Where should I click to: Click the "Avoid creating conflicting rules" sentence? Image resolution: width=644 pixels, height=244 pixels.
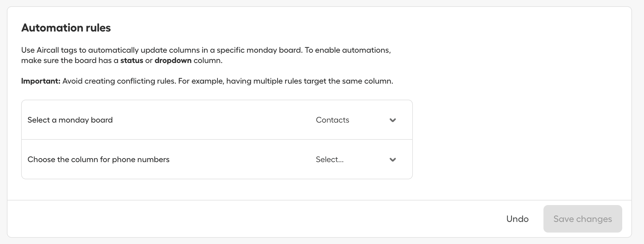pyautogui.click(x=119, y=81)
